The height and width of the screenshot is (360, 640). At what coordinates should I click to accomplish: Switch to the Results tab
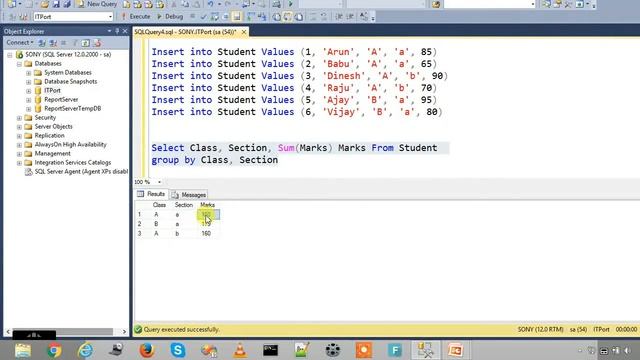[x=151, y=194]
